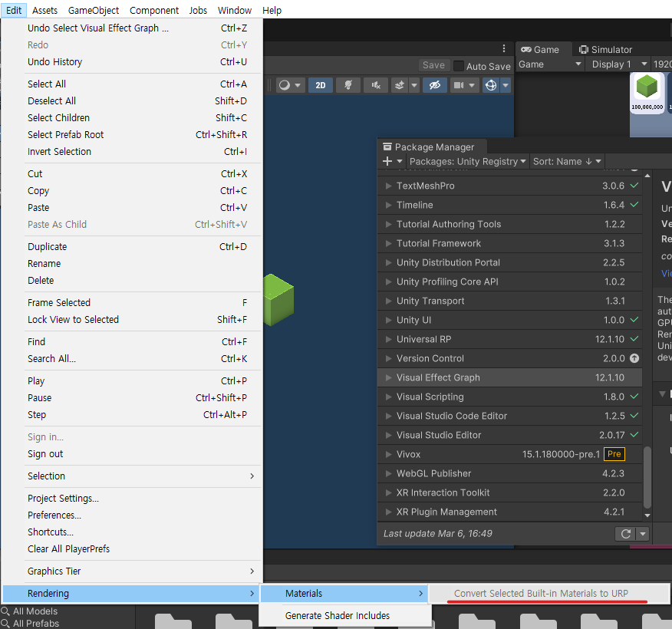Select Visual Effect Graph package row

click(509, 377)
